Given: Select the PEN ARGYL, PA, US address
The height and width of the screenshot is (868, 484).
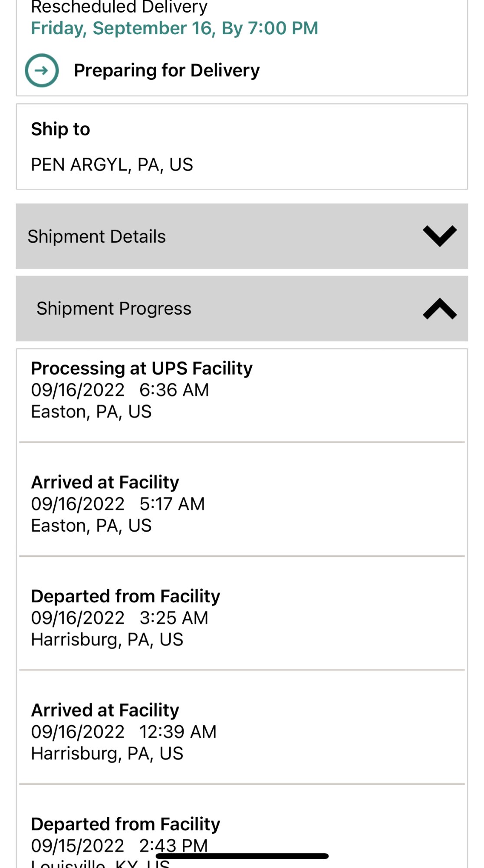Looking at the screenshot, I should [x=112, y=164].
